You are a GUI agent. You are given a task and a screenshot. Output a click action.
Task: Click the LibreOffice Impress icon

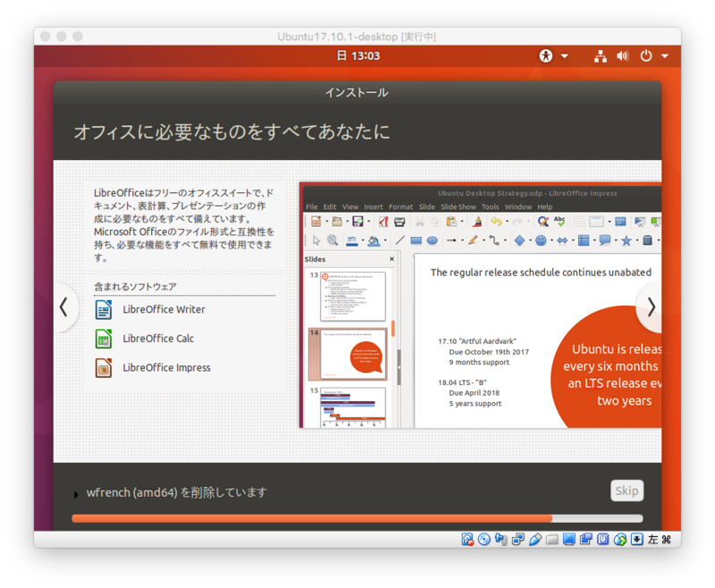coord(104,368)
